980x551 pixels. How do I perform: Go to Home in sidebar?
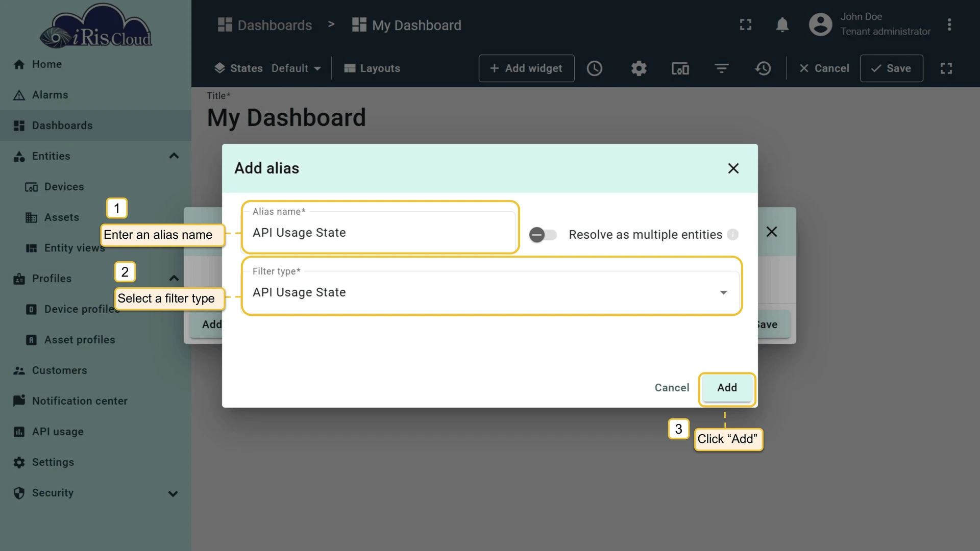(95, 64)
